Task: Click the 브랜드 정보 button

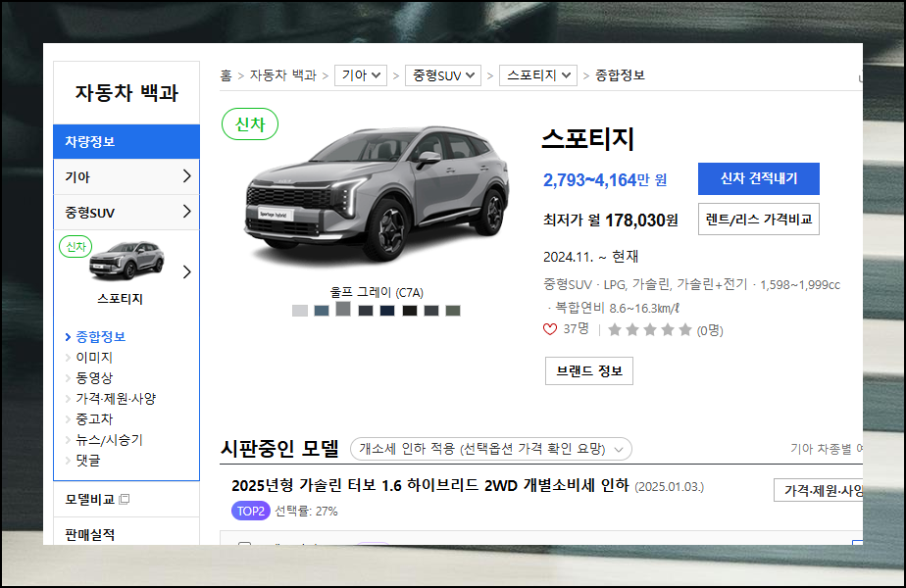Action: tap(589, 370)
